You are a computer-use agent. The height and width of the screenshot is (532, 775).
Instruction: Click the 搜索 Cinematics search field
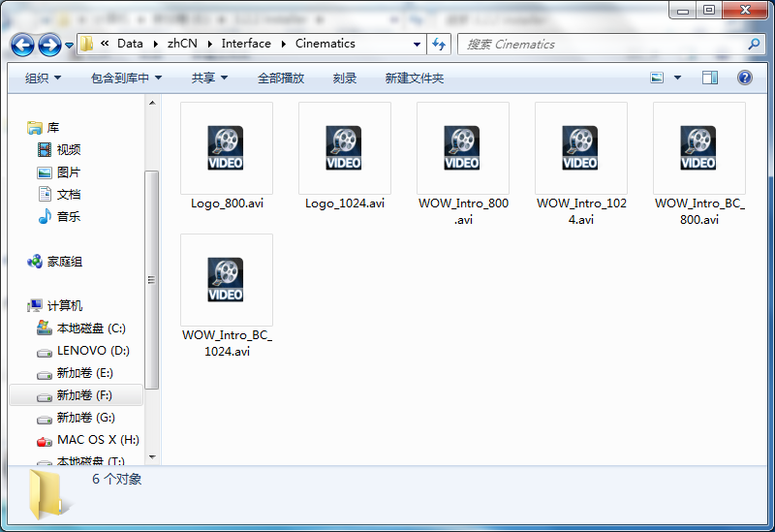601,45
